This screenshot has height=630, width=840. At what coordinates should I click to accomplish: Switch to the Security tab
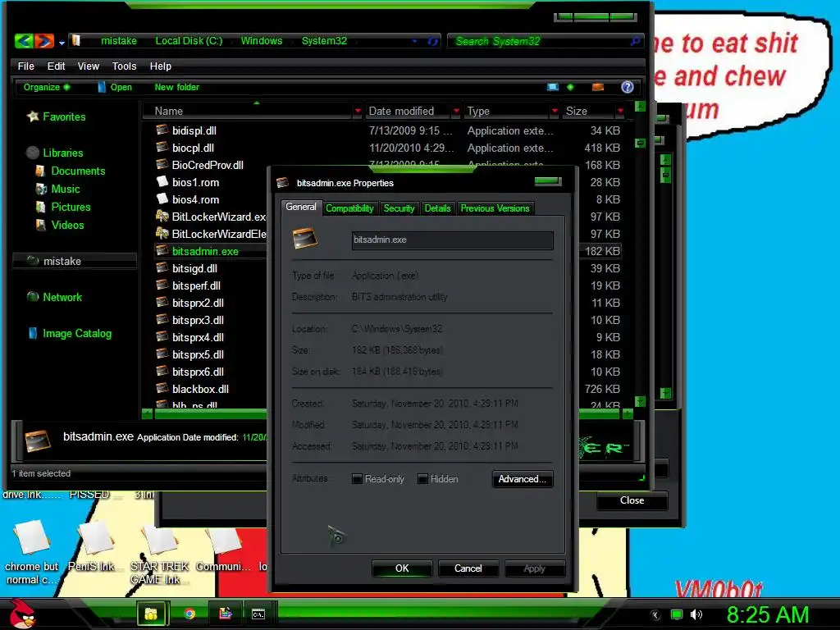[x=399, y=208]
